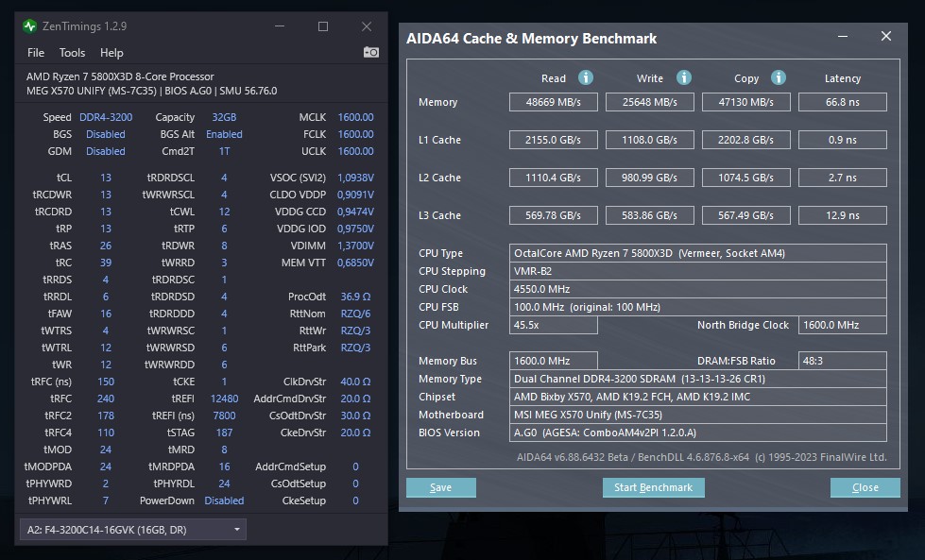The height and width of the screenshot is (560, 925).
Task: Click the DRAM:FSB Ratio 48:3 field
Action: pyautogui.click(x=843, y=361)
